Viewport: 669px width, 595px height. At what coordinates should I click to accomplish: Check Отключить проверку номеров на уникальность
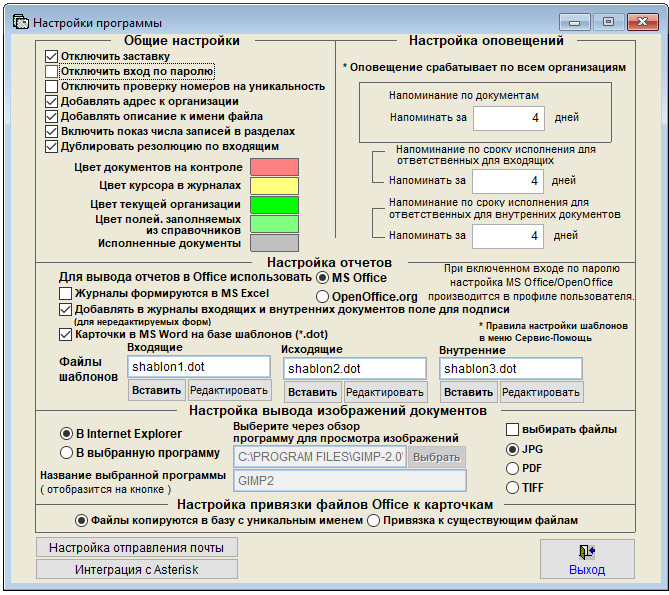point(51,86)
